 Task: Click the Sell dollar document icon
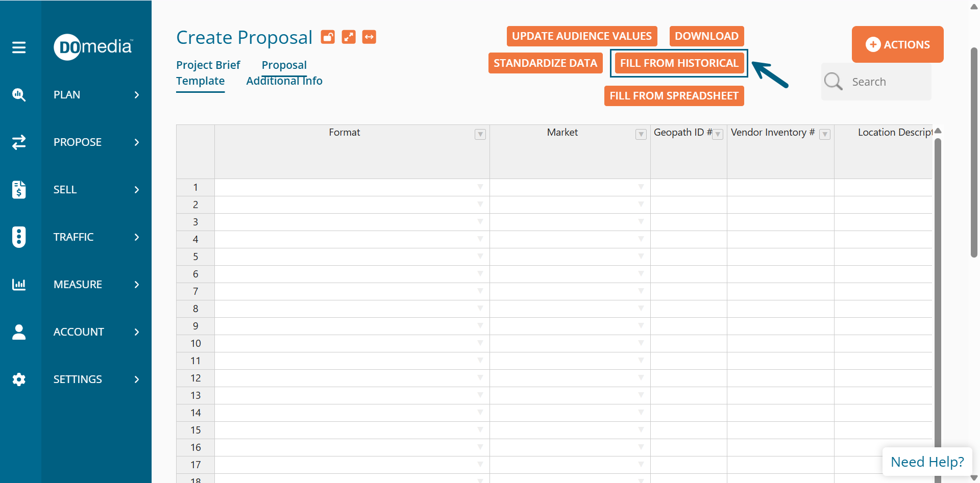[19, 190]
